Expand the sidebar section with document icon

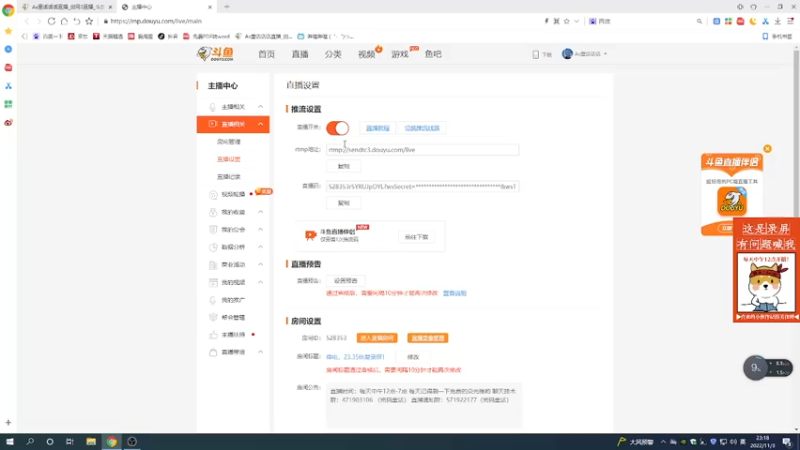pyautogui.click(x=233, y=264)
